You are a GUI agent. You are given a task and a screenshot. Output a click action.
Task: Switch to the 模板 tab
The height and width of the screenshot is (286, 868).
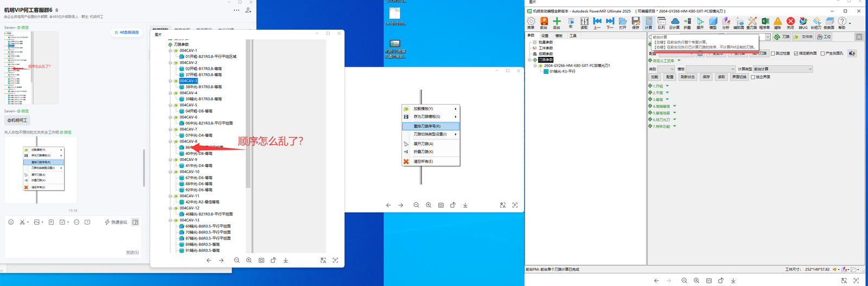[559, 36]
